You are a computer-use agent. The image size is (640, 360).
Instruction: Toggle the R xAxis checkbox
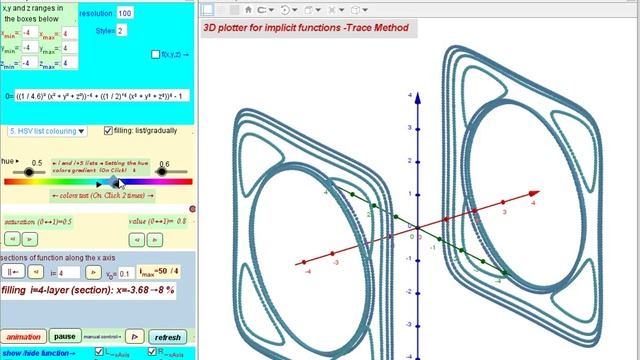click(x=152, y=351)
